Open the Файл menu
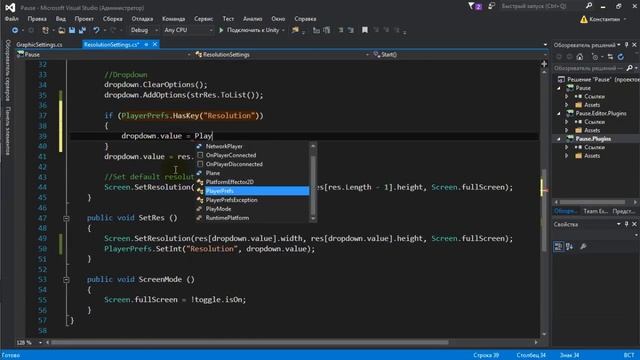 11,19
